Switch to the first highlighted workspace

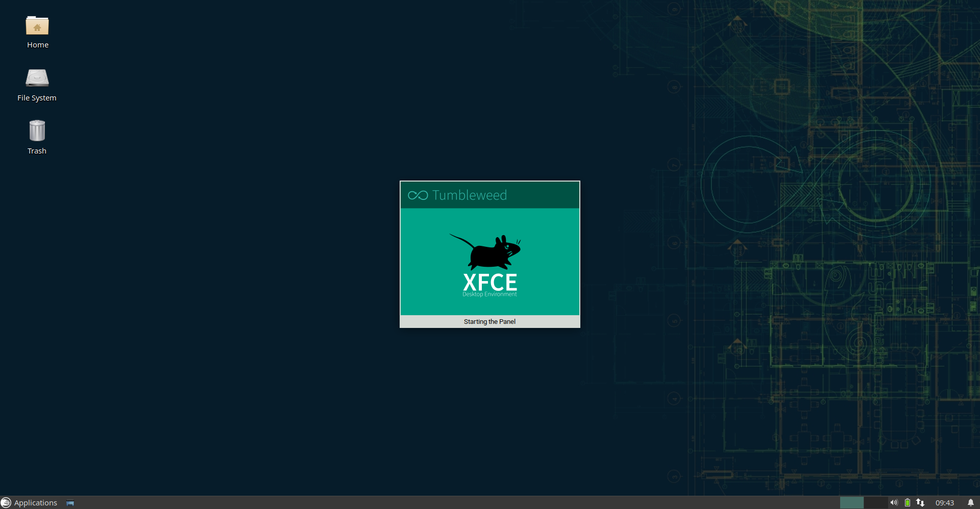point(851,502)
